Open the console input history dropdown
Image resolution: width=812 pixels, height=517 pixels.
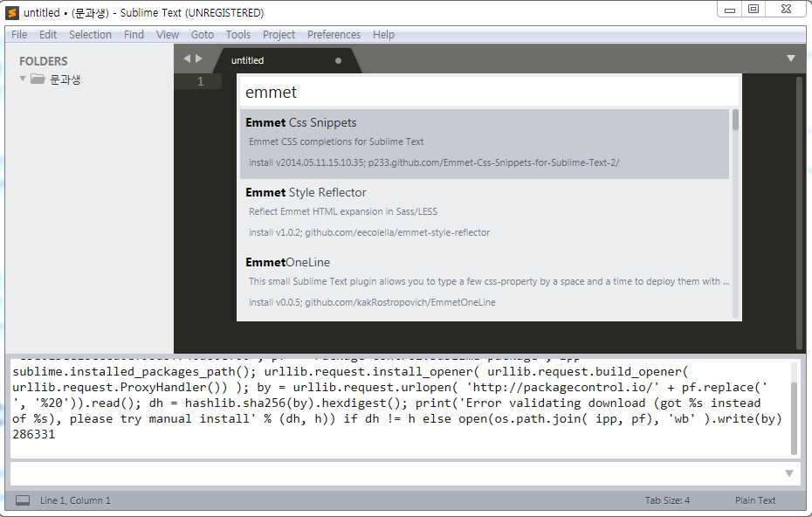pos(789,473)
